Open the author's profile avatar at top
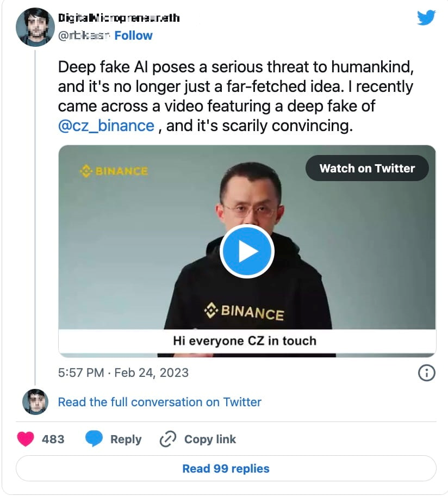Screen dimensions: 448x496 tap(35, 27)
